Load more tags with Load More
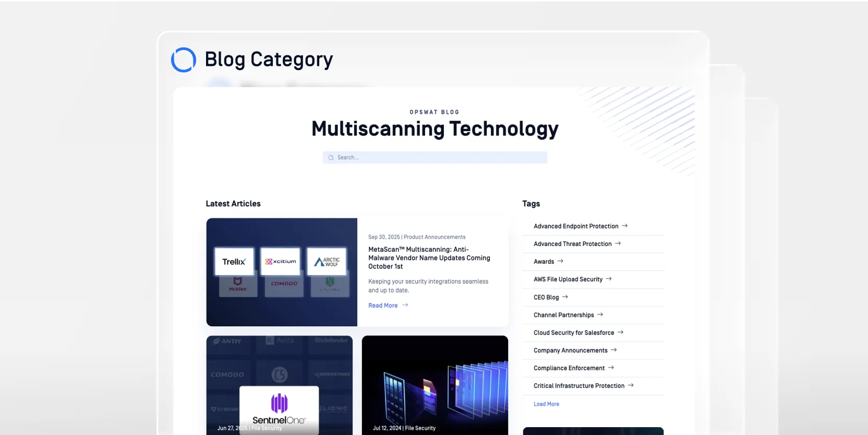The width and height of the screenshot is (868, 435). 546,404
